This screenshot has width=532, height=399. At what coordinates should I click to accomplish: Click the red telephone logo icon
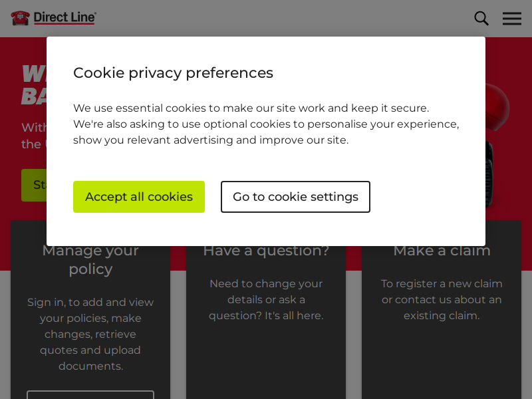click(21, 18)
